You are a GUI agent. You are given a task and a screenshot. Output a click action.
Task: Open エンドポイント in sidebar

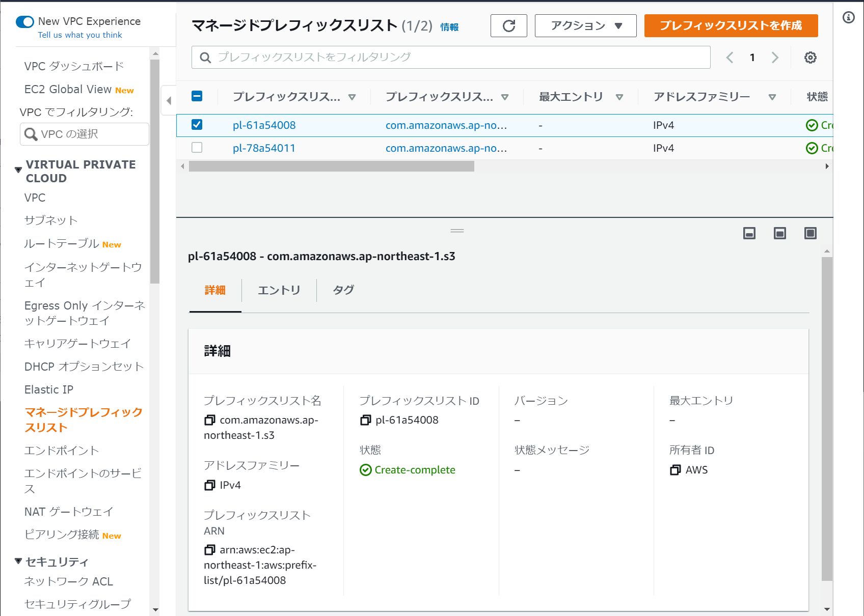62,451
